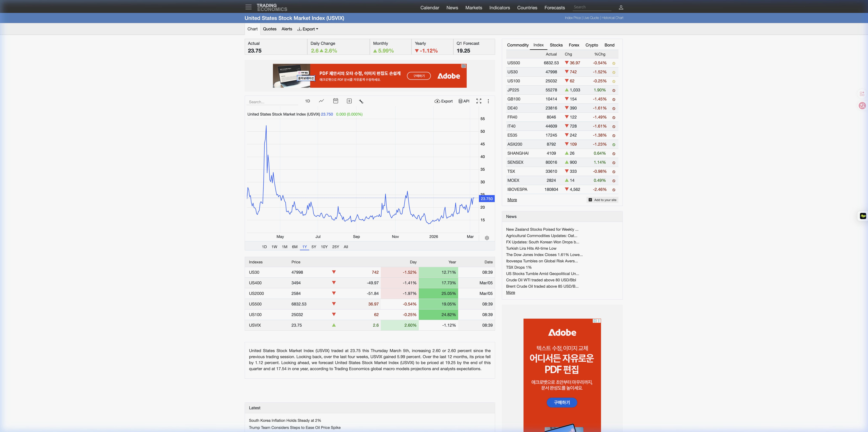This screenshot has height=432, width=868.
Task: Open the hamburger navigation menu
Action: click(x=248, y=7)
